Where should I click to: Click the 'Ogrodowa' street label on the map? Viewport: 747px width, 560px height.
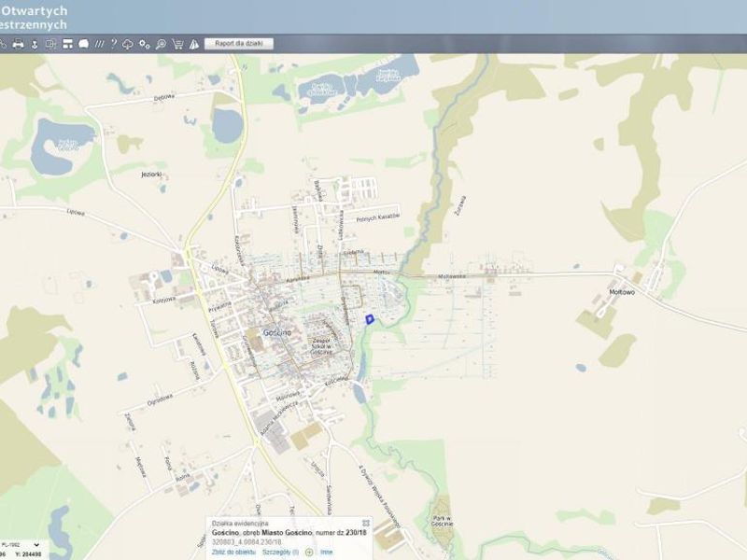tap(160, 399)
